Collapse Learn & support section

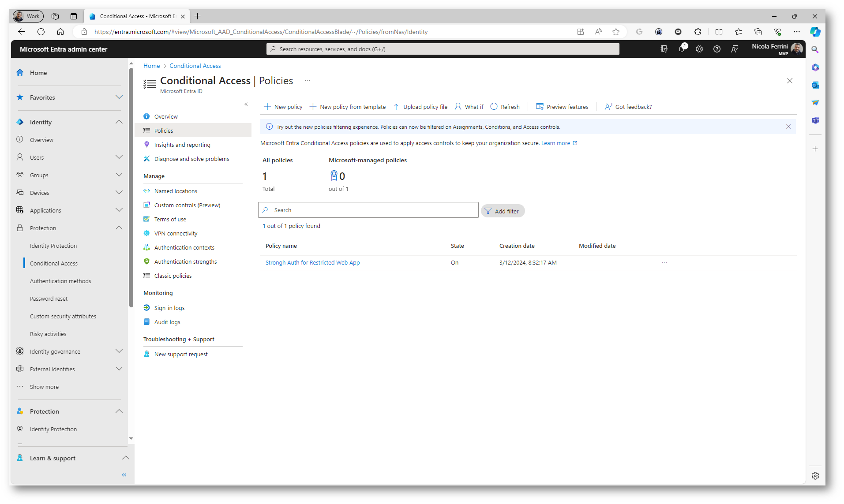(126, 458)
